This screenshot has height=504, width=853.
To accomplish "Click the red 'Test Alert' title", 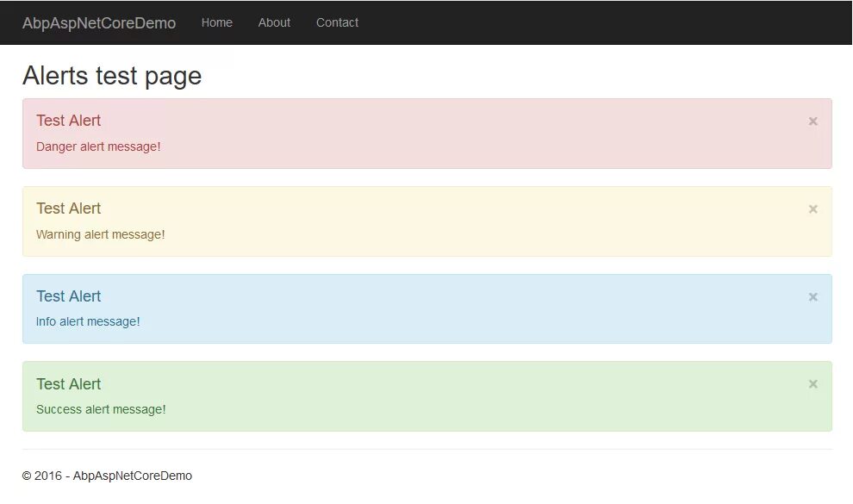I will coord(69,121).
